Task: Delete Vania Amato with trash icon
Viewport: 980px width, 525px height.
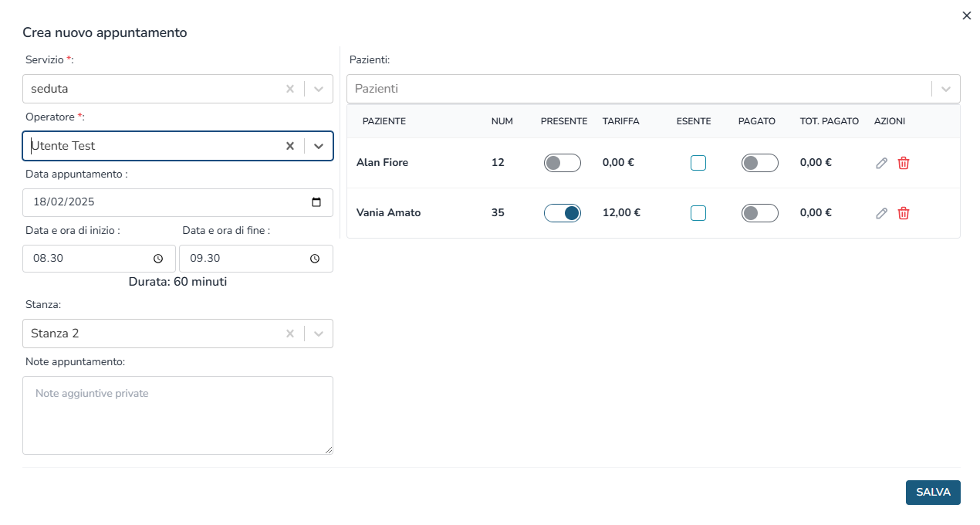Action: (904, 213)
